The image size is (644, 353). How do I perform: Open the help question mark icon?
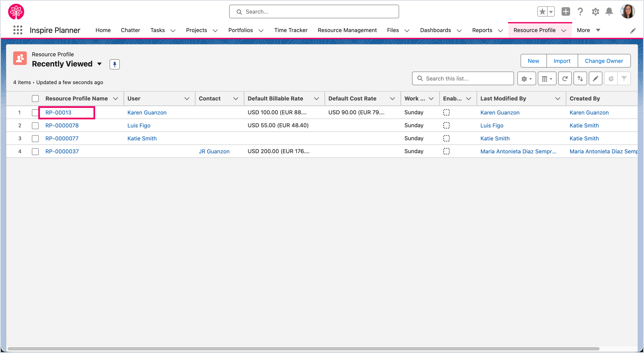580,11
